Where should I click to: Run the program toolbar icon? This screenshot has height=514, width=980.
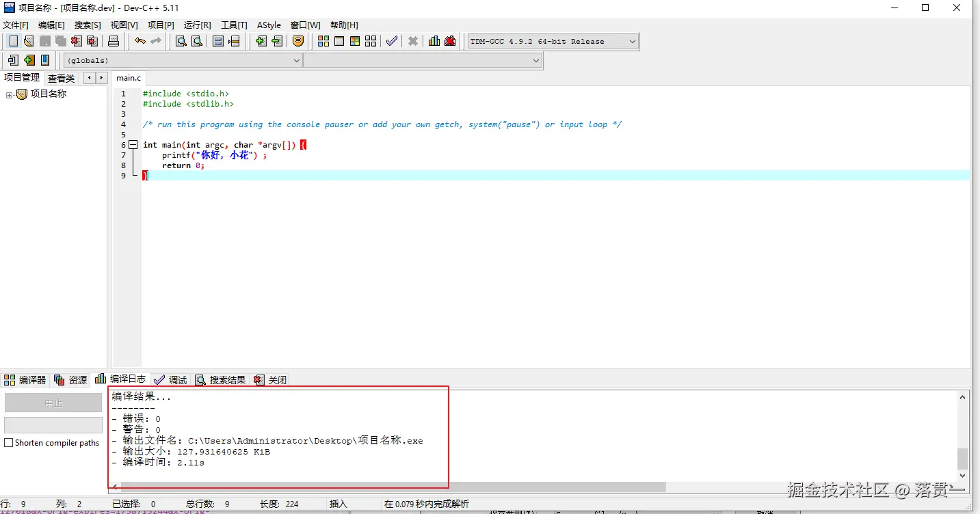click(x=339, y=41)
